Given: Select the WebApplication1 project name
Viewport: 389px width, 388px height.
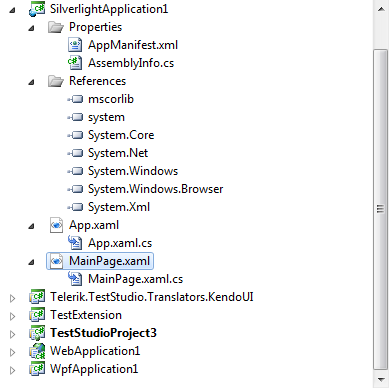Looking at the screenshot, I should coord(95,351).
